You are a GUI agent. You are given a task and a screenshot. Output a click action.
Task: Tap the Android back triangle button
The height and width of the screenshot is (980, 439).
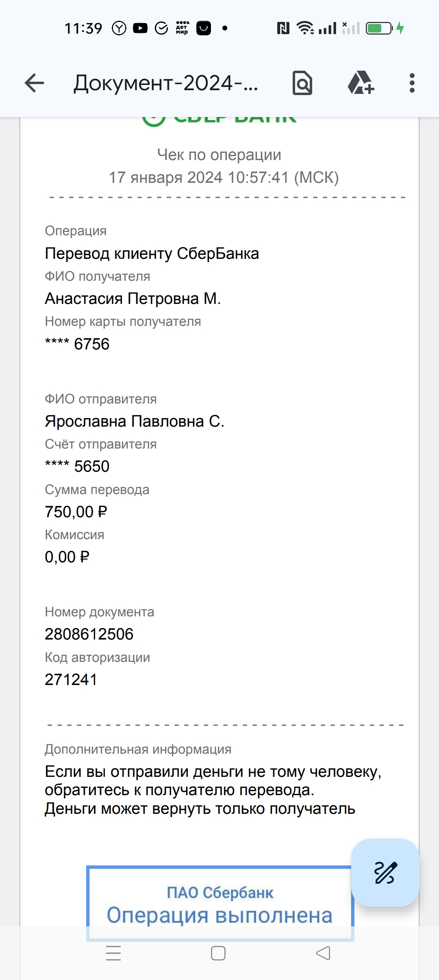323,953
